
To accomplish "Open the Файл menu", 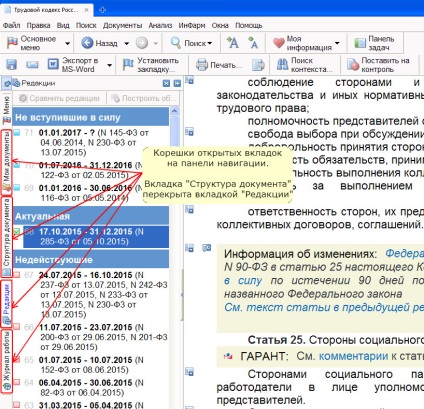I will coord(11,25).
